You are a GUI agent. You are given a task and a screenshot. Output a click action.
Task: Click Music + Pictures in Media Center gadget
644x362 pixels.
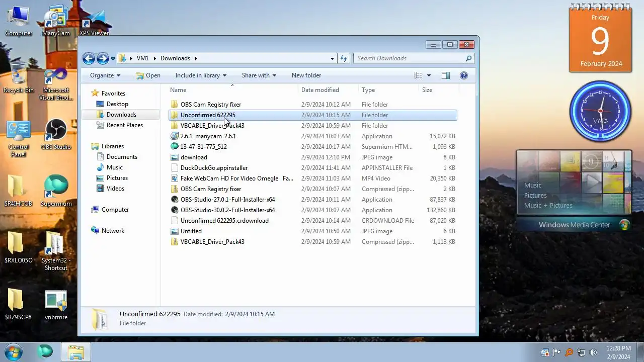coord(548,205)
